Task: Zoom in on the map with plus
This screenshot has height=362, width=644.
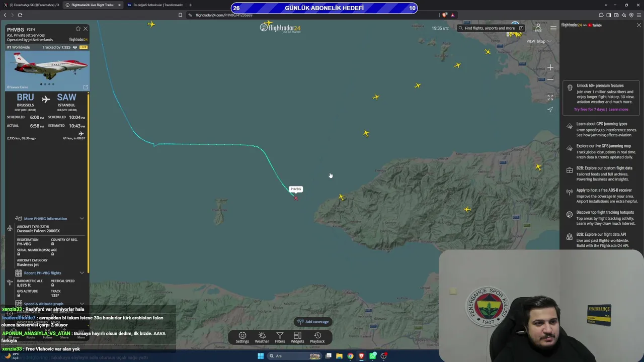Action: pyautogui.click(x=550, y=67)
